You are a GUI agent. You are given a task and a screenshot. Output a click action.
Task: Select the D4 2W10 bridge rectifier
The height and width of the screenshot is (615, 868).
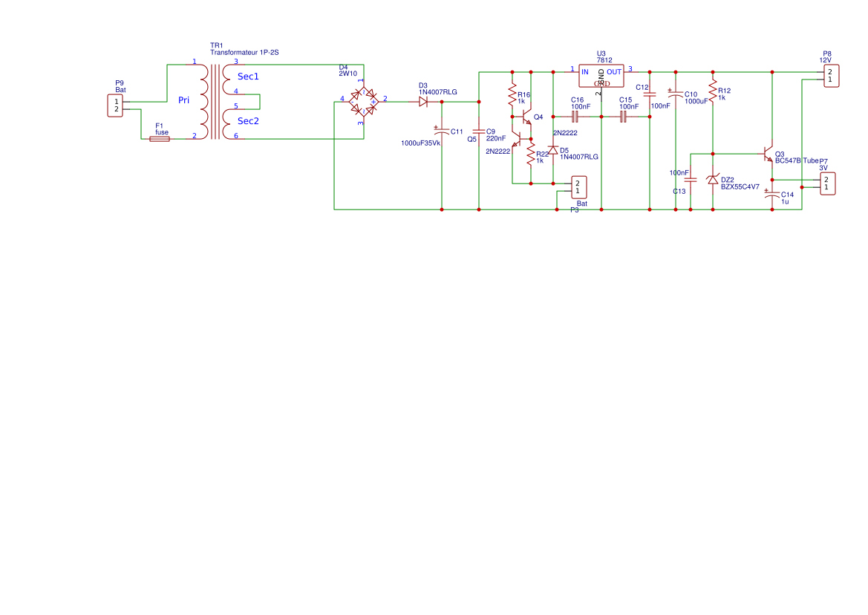pyautogui.click(x=364, y=102)
